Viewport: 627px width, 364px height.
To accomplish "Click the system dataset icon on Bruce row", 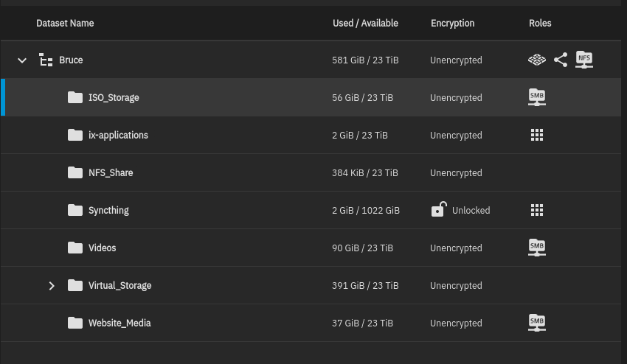I will click(536, 60).
